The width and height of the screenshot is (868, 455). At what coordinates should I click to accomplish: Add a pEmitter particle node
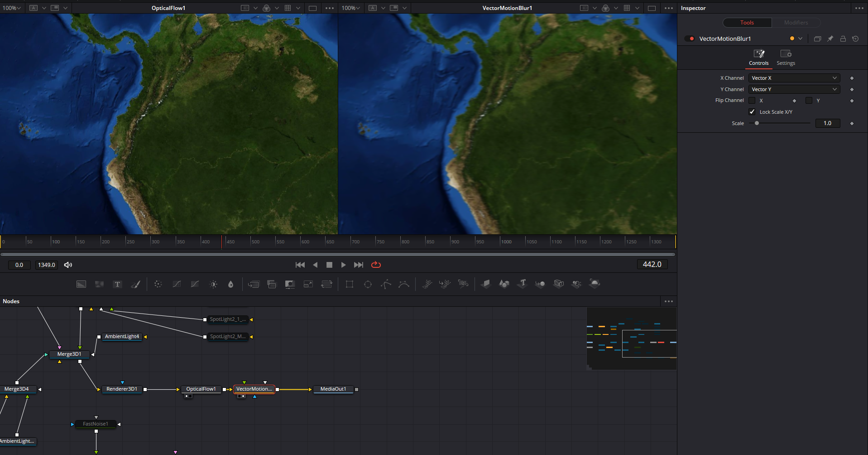[427, 284]
